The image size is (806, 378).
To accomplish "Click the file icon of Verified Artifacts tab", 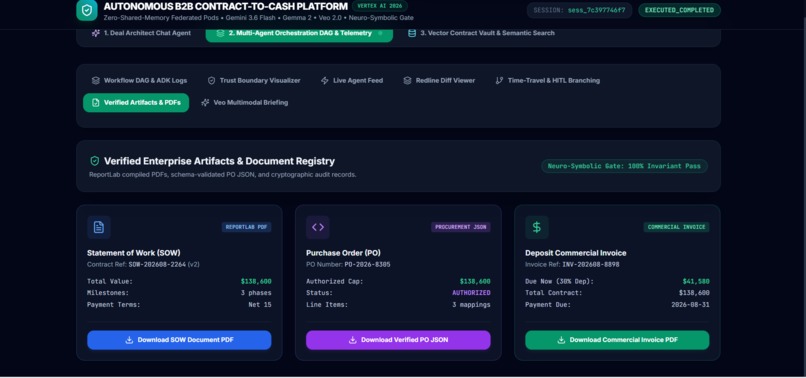I will [x=96, y=102].
